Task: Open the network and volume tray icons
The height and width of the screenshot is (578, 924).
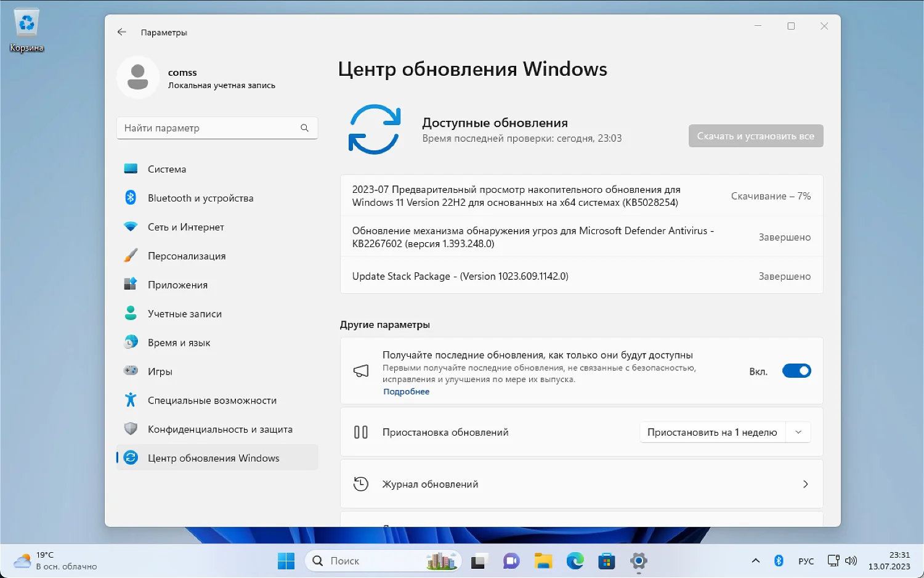Action: point(842,561)
